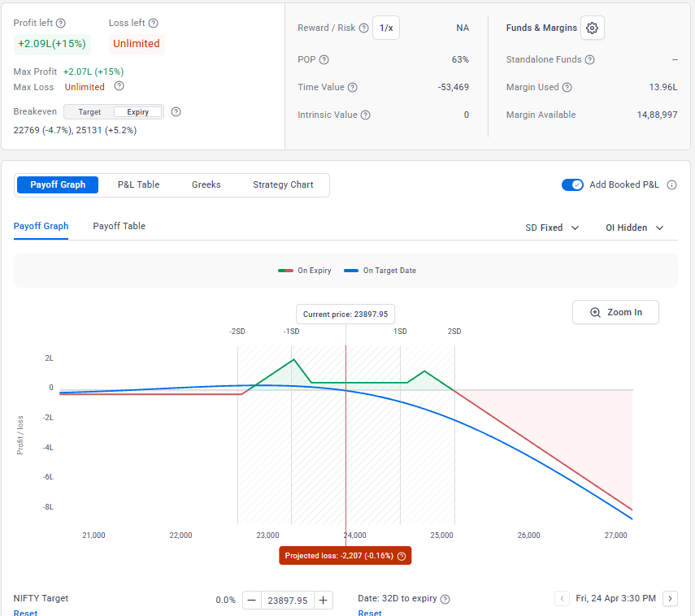695x616 pixels.
Task: Open Funds & Margins settings gear
Action: 592,28
